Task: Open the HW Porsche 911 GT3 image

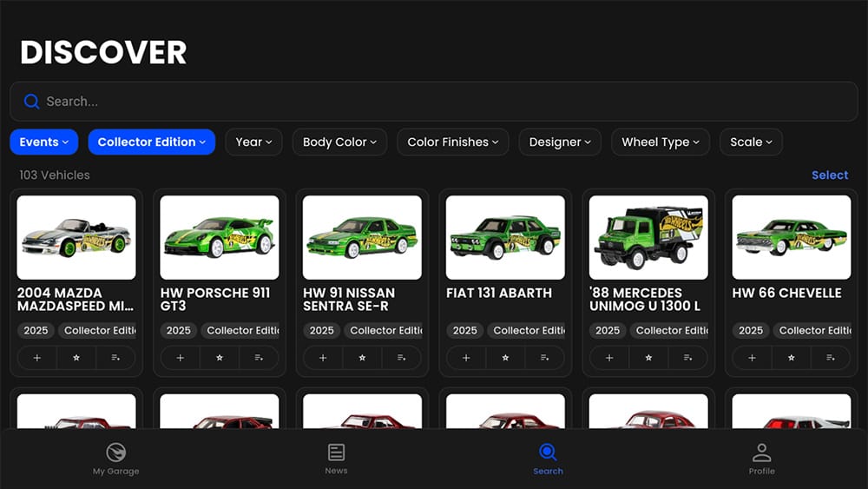Action: coord(220,237)
